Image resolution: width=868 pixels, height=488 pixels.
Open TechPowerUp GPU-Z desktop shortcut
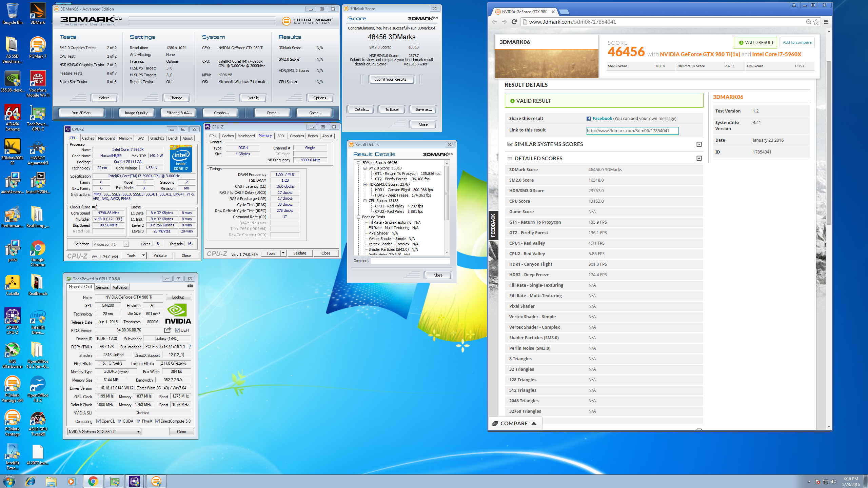[x=38, y=118]
